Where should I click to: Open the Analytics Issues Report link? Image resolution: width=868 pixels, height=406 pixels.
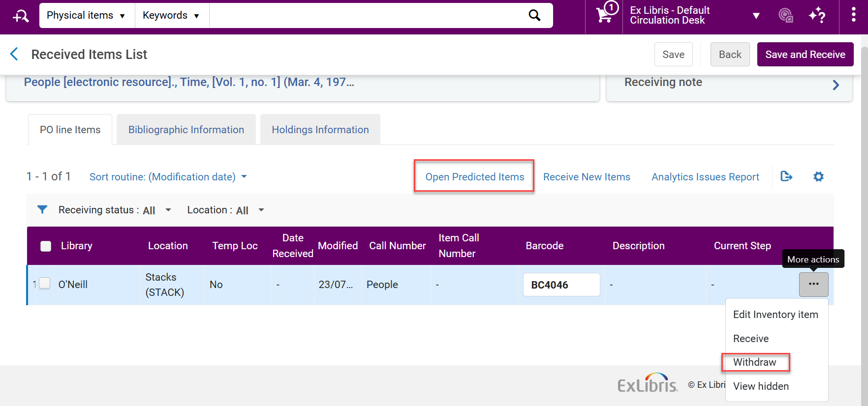tap(705, 176)
